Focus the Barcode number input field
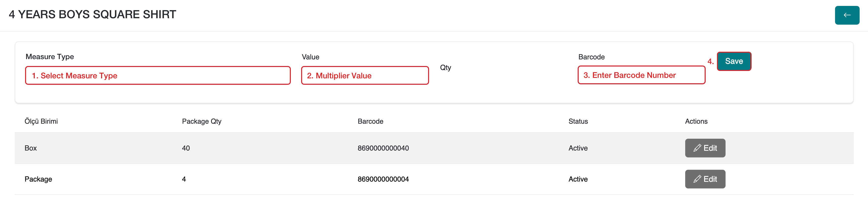Screen dimensions: 868x202 [641, 75]
